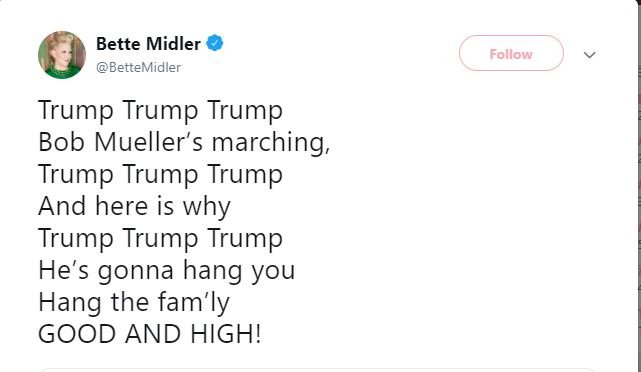Click the blue verified checkmark badge

[x=215, y=43]
